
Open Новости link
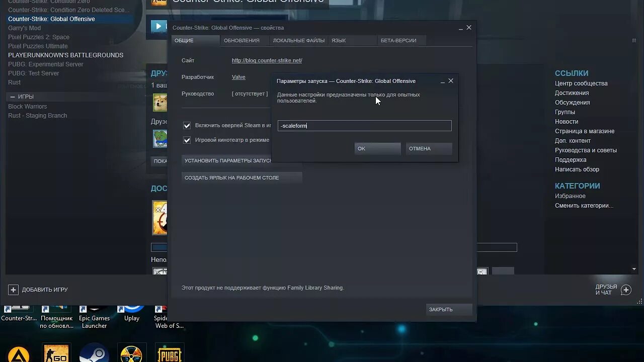coord(567,122)
